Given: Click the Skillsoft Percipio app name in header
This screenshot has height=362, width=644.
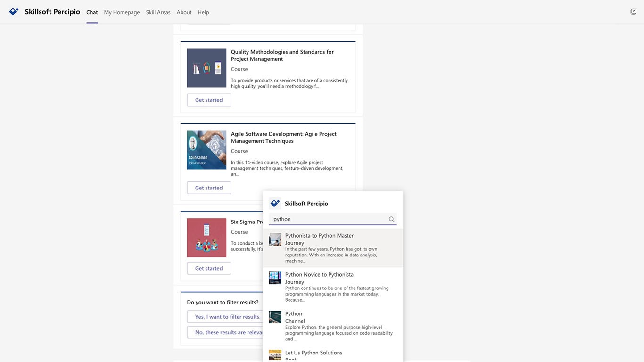Looking at the screenshot, I should pyautogui.click(x=52, y=12).
